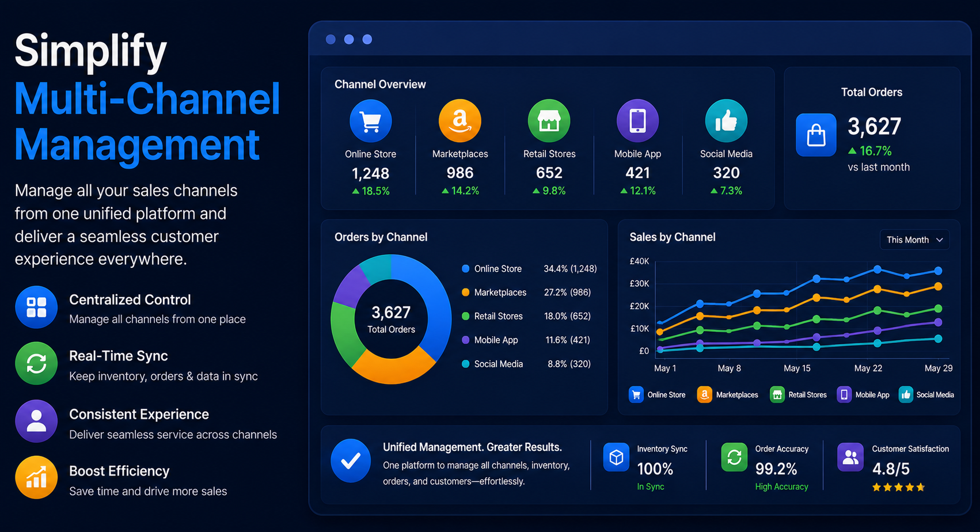Click the Total Orders shopping bag icon
The width and height of the screenshot is (980, 532).
pyautogui.click(x=816, y=135)
